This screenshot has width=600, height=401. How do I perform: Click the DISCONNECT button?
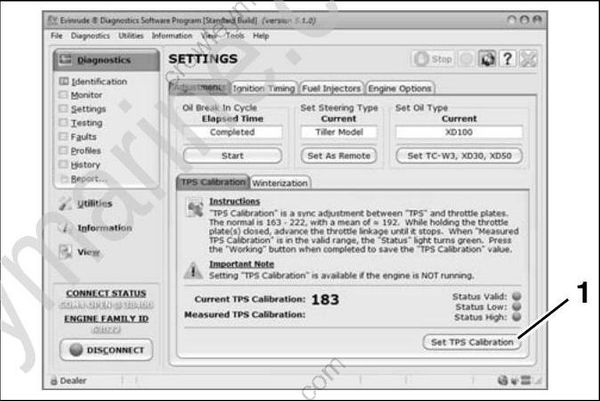click(x=102, y=350)
